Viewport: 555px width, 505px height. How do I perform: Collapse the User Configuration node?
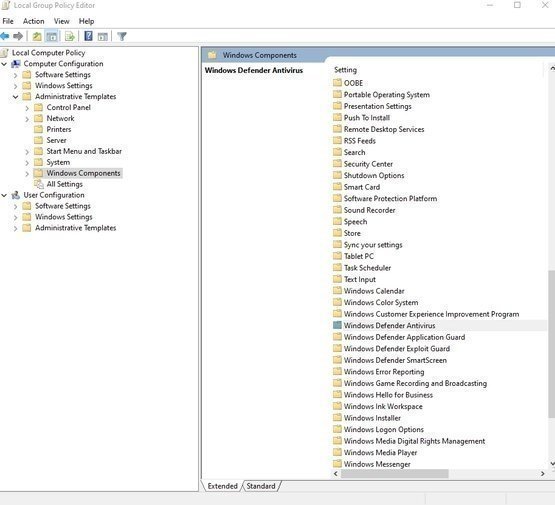4,195
